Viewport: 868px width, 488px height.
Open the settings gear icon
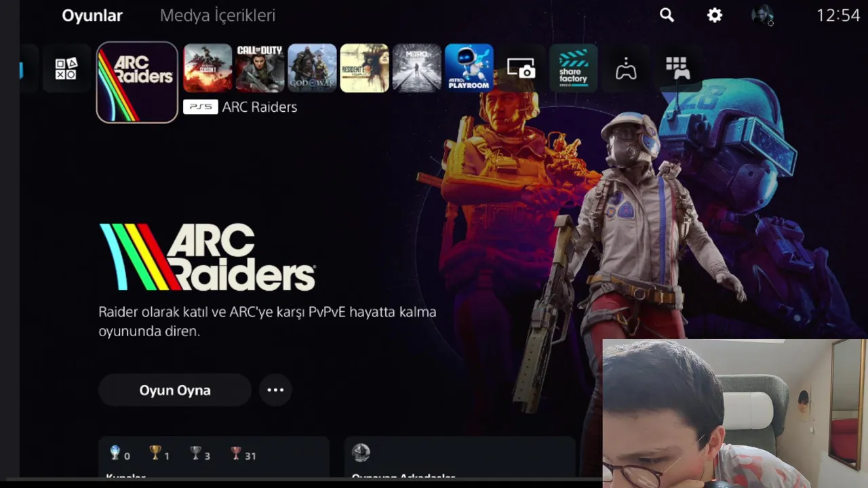(715, 15)
